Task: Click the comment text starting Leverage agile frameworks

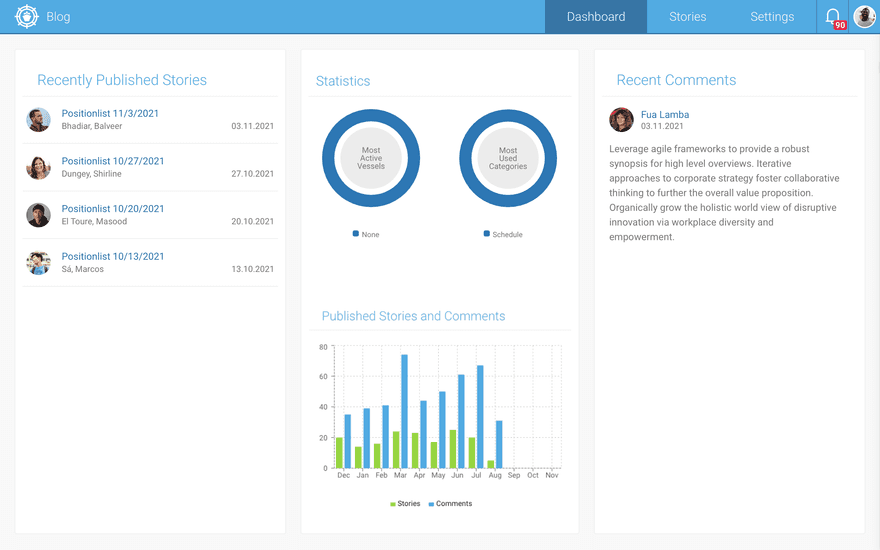Action: (x=724, y=193)
